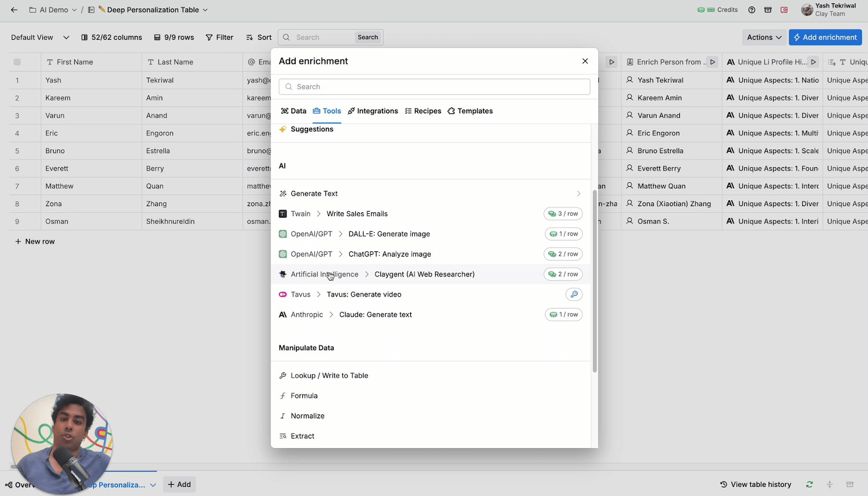Switch to the Integrations tab

(373, 111)
